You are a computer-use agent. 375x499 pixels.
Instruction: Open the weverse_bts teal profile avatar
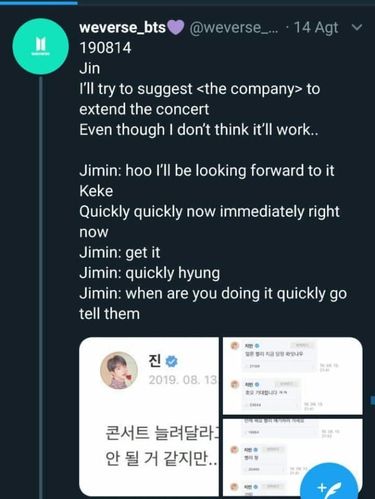(x=40, y=46)
